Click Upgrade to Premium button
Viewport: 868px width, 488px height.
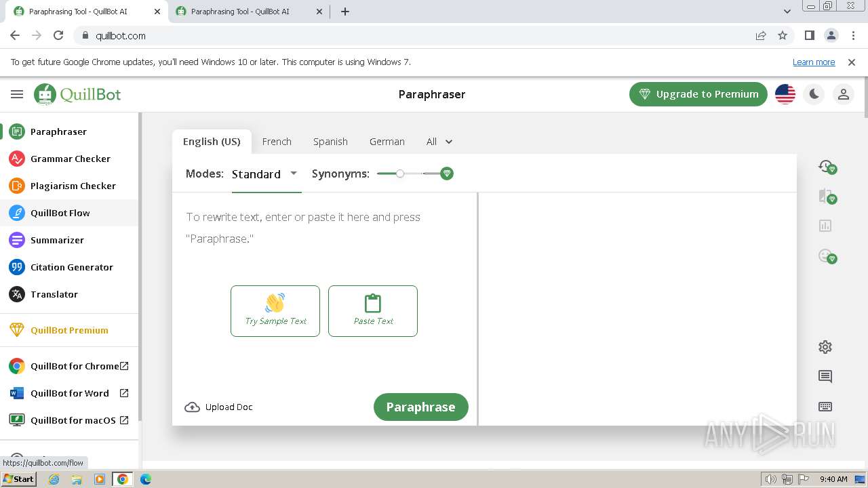pyautogui.click(x=698, y=94)
